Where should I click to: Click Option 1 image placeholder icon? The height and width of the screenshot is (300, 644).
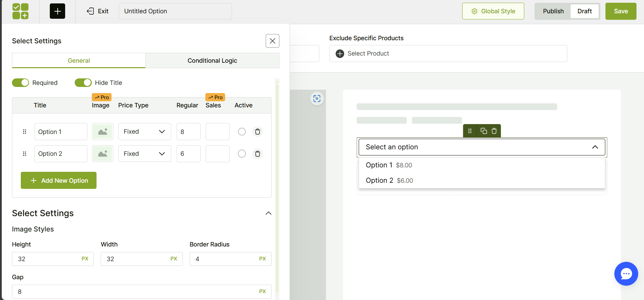click(103, 132)
